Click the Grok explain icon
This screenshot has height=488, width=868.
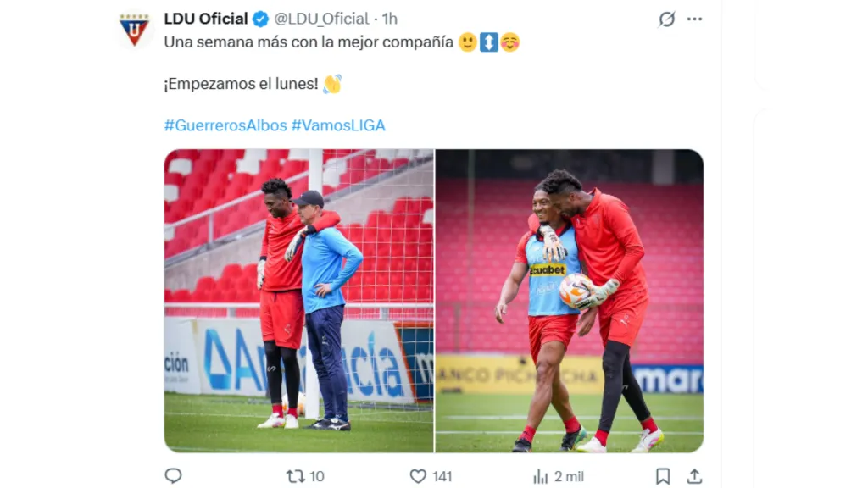coord(666,19)
